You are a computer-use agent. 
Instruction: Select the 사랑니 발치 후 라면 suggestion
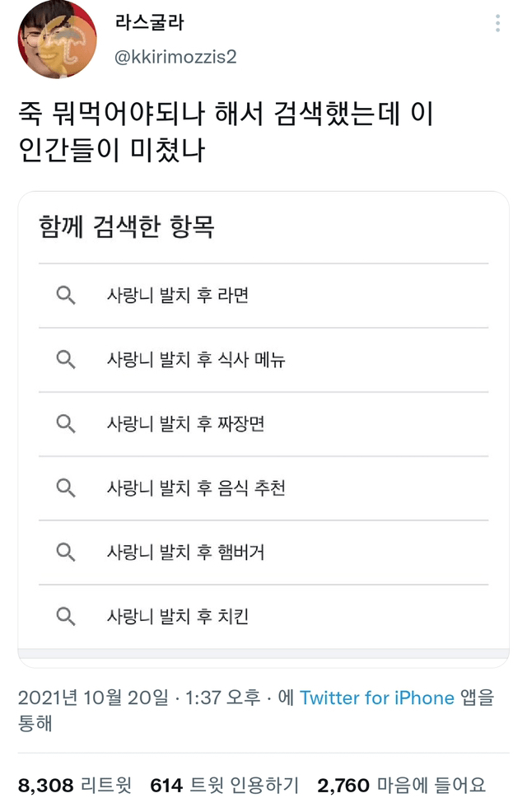tap(178, 296)
